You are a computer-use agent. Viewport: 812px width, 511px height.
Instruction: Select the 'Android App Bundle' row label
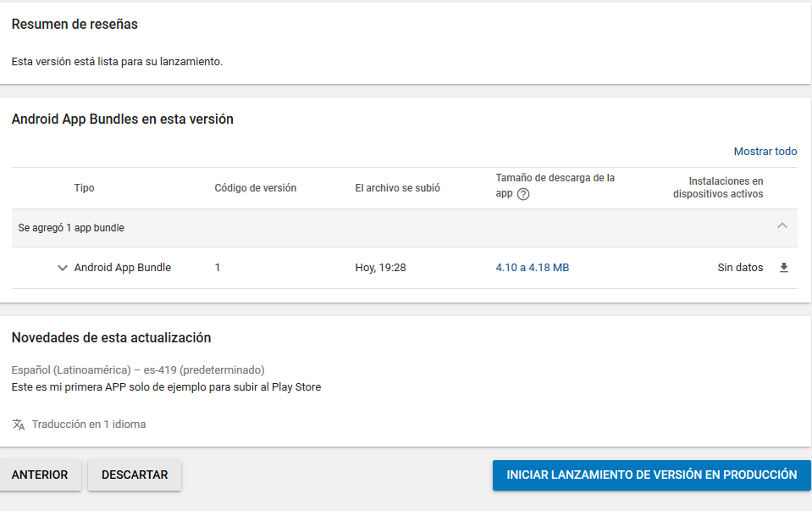(x=122, y=268)
